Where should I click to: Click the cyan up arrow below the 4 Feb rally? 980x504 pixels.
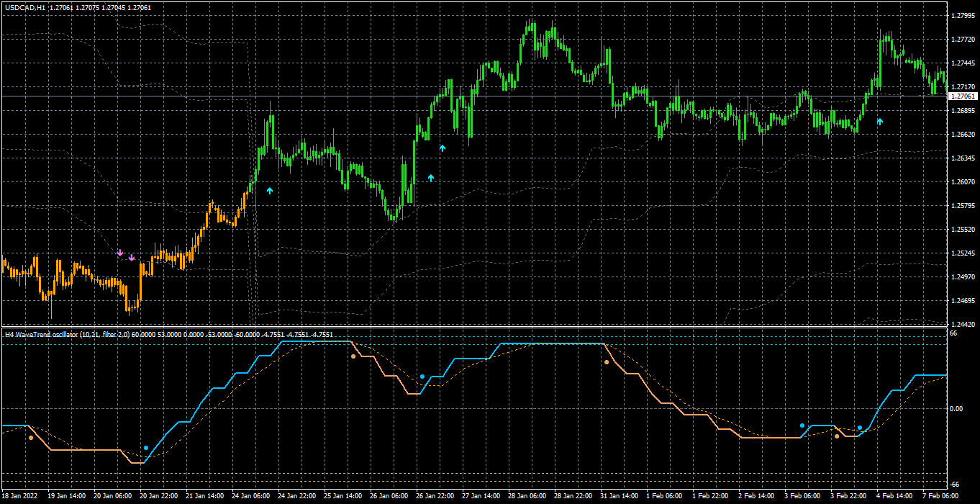[879, 122]
